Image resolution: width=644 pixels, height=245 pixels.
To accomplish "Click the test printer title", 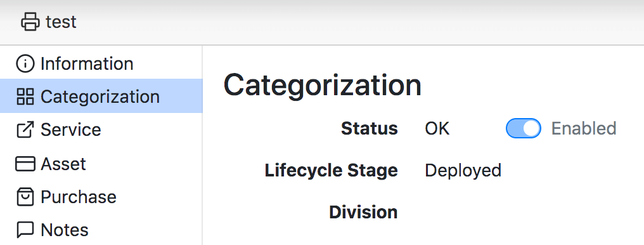I will 61,22.
